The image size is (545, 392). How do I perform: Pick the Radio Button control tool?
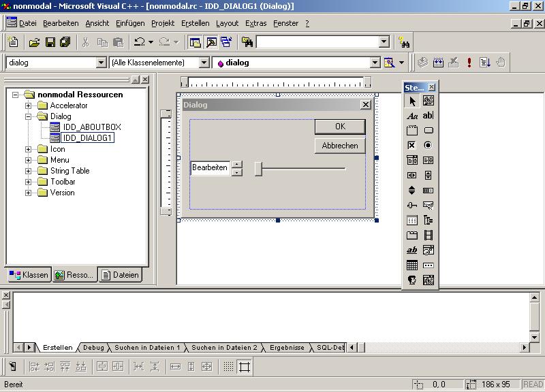point(429,145)
